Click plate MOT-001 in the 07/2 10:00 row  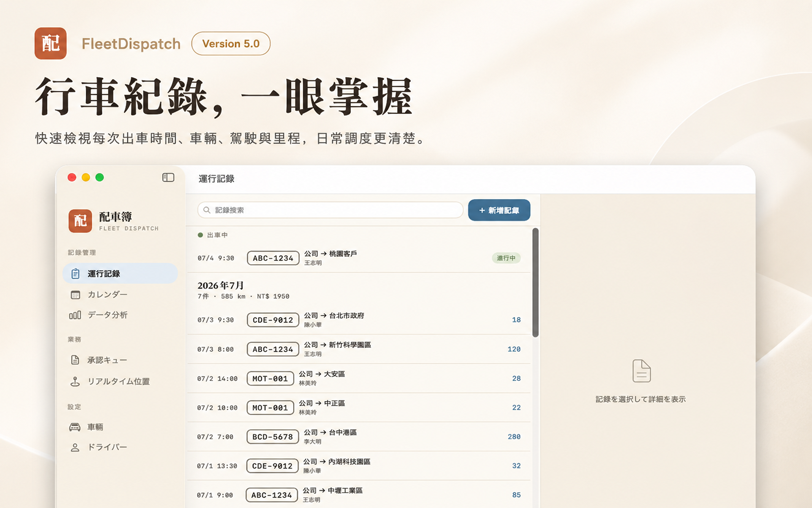[x=270, y=408]
